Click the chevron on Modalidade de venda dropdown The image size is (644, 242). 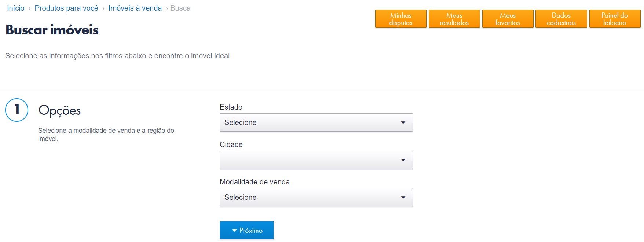coord(403,197)
